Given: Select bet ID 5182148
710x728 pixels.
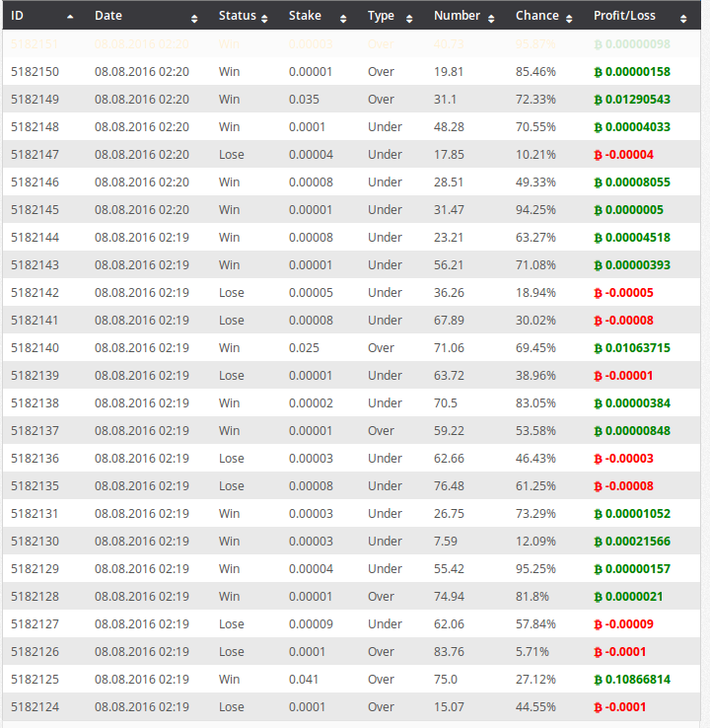Looking at the screenshot, I should click(35, 127).
